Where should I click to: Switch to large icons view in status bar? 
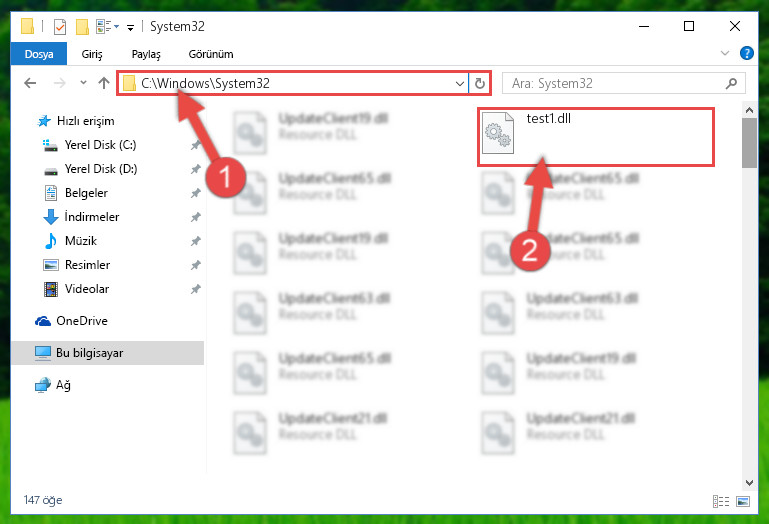(x=743, y=501)
